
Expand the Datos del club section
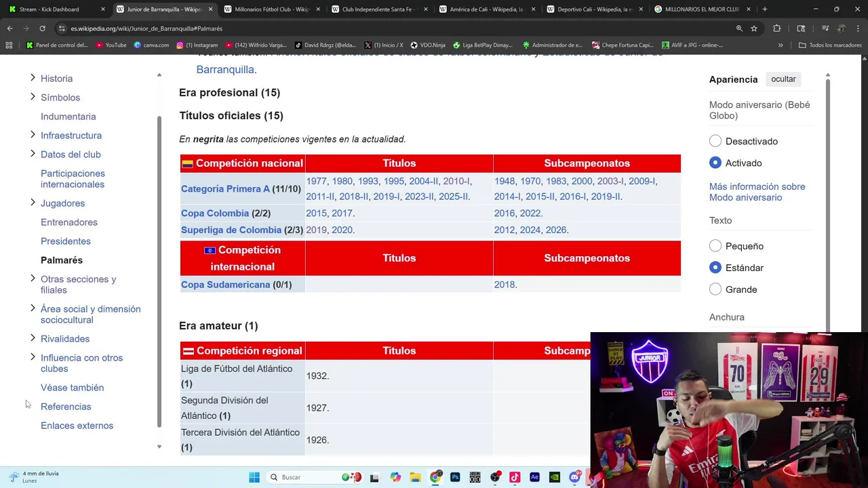33,154
